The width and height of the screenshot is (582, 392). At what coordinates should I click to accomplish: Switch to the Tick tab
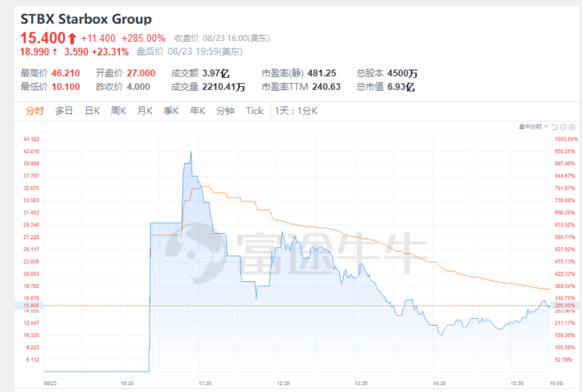pyautogui.click(x=254, y=111)
